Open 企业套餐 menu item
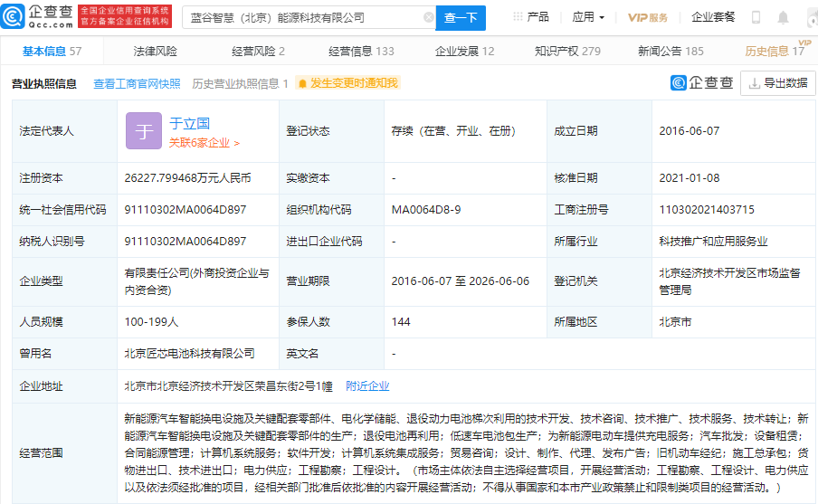Screen dimensions: 818x504 click(x=713, y=17)
